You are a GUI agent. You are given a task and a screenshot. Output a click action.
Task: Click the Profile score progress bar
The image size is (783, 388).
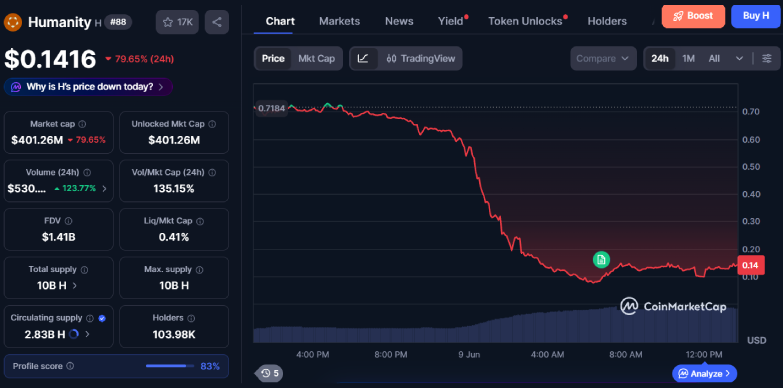[x=170, y=366]
